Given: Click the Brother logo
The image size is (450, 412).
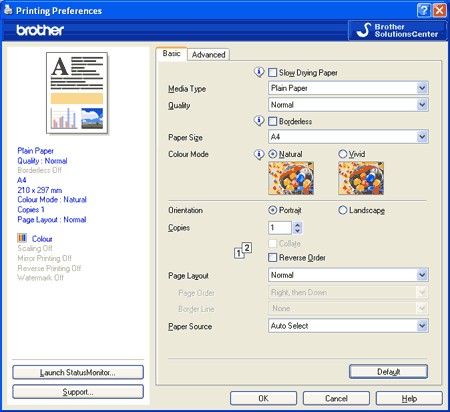Looking at the screenshot, I should 40,30.
